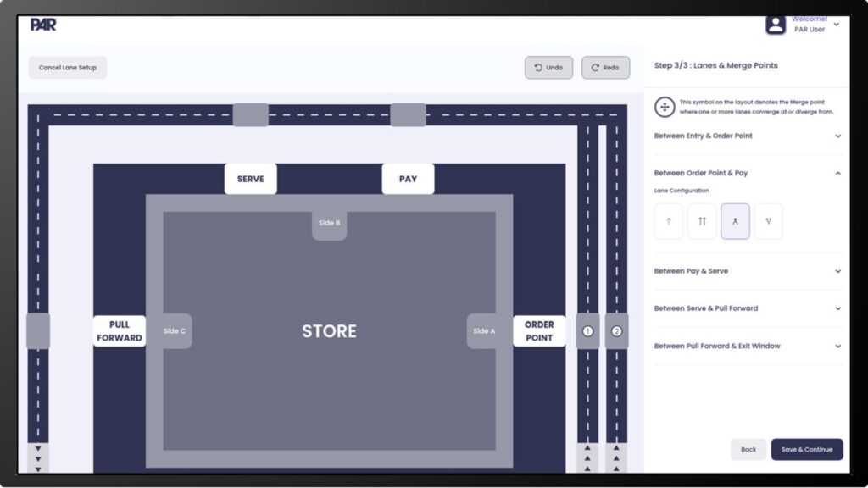Click Save & Continue

[806, 449]
